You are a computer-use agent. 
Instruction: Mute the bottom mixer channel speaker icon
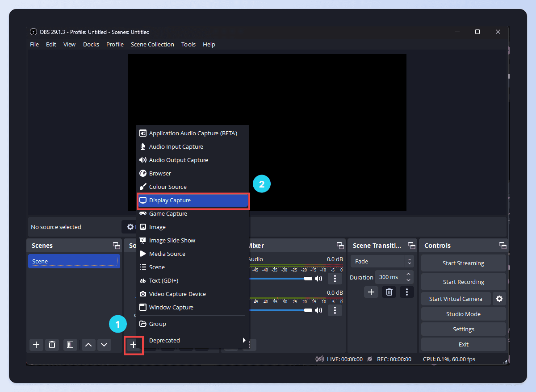318,310
